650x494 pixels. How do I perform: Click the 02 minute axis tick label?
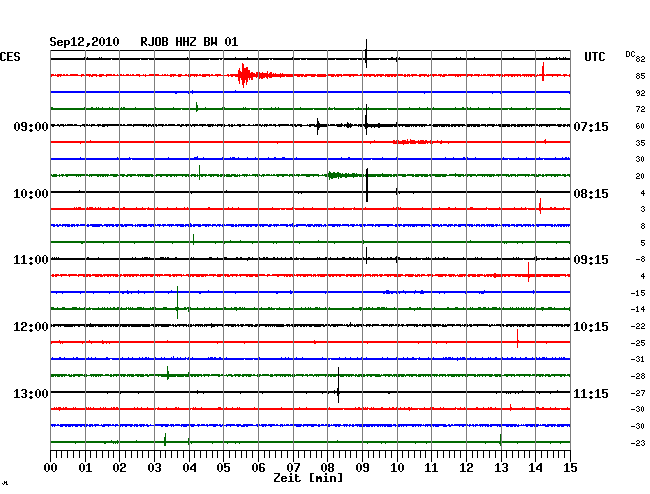(x=119, y=467)
